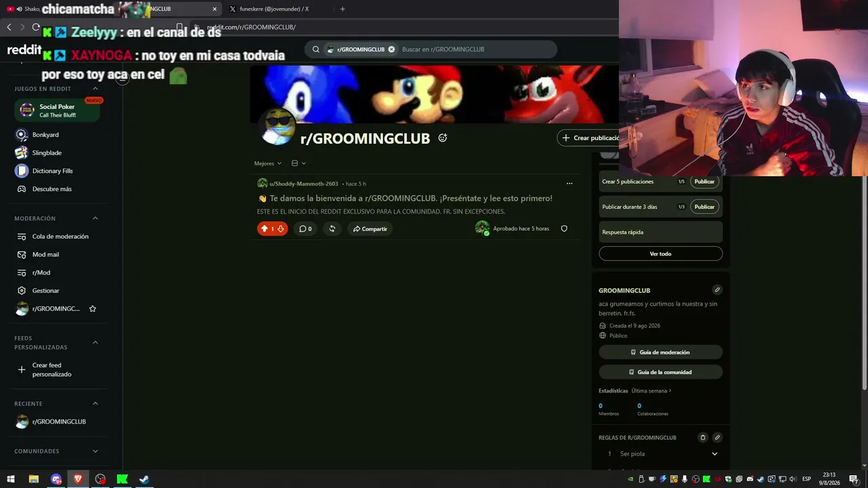
Task: Open the Dictionary Fills game
Action: (52, 171)
